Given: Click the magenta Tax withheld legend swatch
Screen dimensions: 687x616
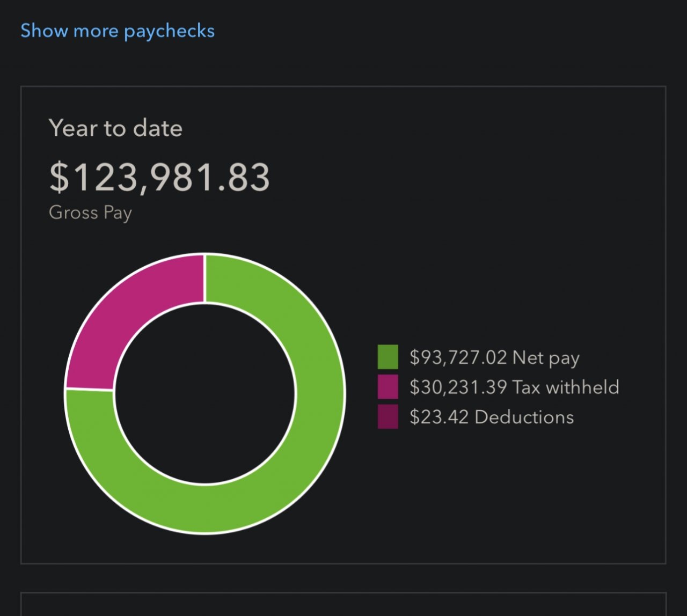Looking at the screenshot, I should point(388,387).
